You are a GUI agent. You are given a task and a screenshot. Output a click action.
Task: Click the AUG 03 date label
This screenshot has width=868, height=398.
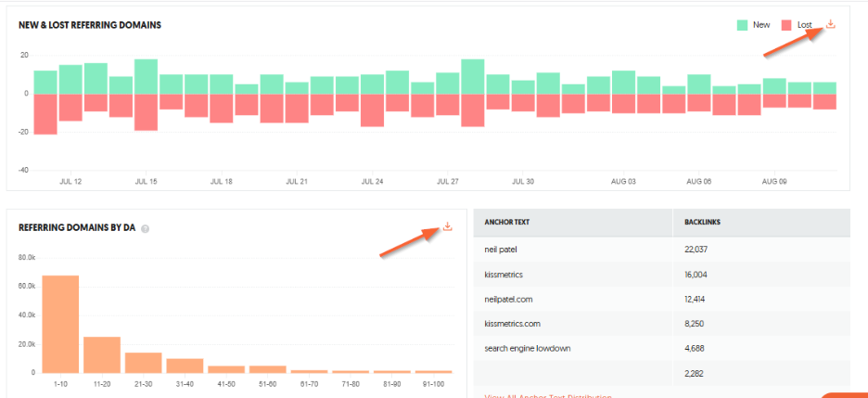pyautogui.click(x=623, y=181)
